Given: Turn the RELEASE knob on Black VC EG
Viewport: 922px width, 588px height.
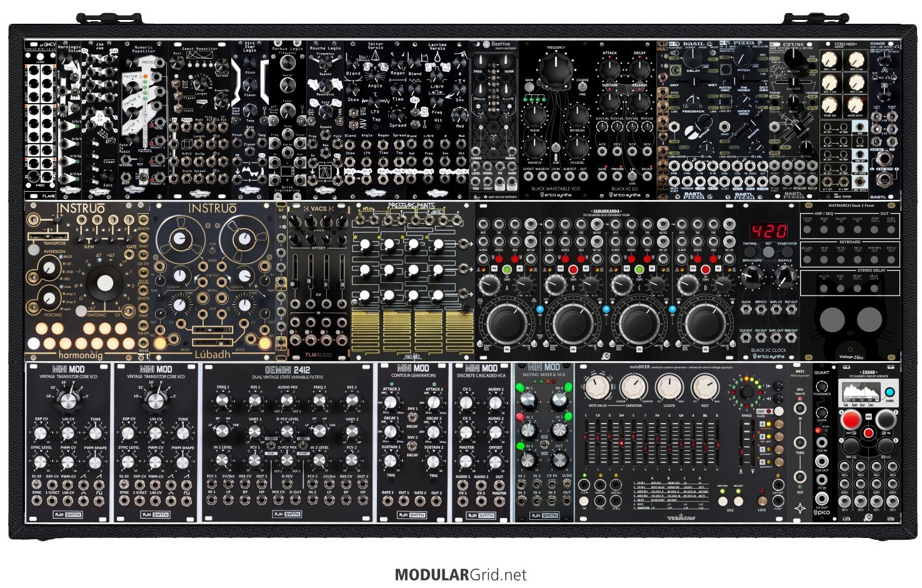Looking at the screenshot, I should click(x=639, y=101).
